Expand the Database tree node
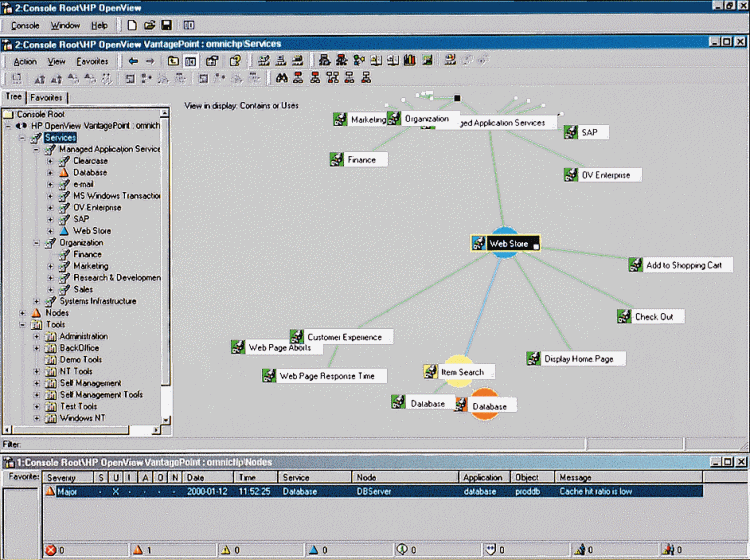The height and width of the screenshot is (560, 750). coord(50,173)
